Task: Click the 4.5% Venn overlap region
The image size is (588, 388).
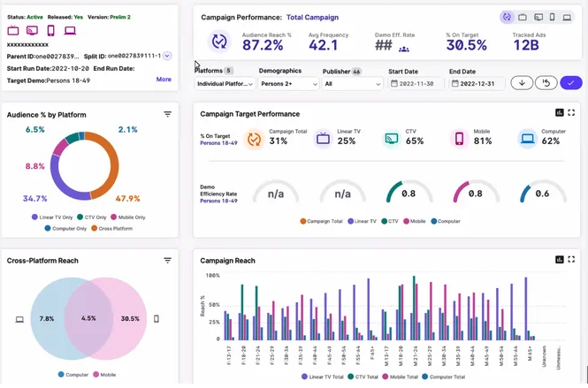Action: pos(88,318)
